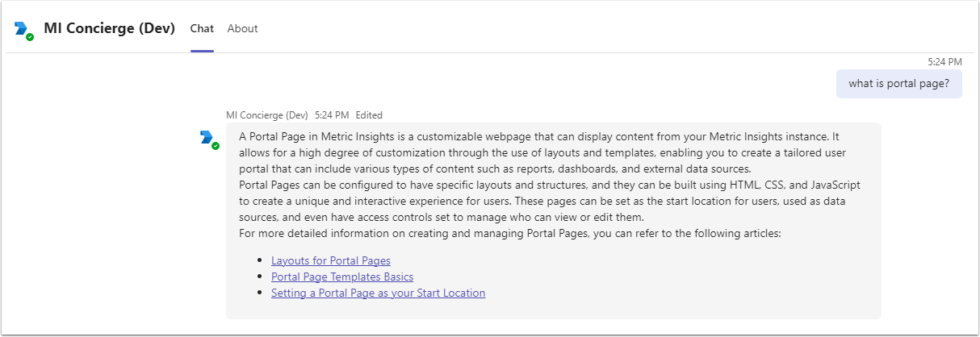Click the bot sender name above reply
The height and width of the screenshot is (337, 980).
point(267,115)
